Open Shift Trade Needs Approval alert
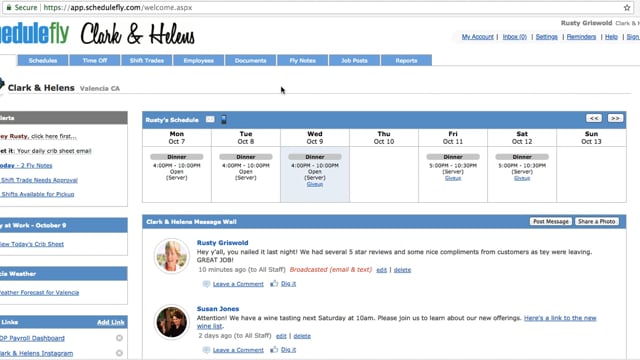This screenshot has width=640, height=360. coord(39,180)
